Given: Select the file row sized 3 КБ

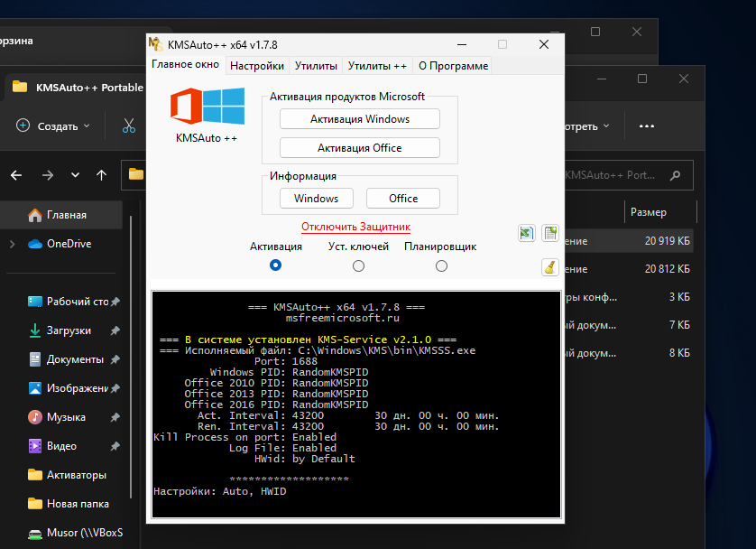Looking at the screenshot, I should click(x=629, y=297).
